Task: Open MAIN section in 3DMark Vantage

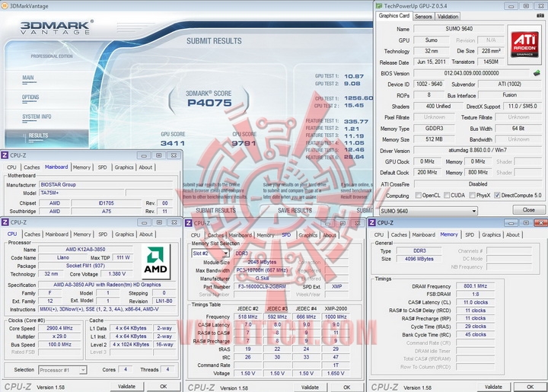Action: [x=28, y=78]
